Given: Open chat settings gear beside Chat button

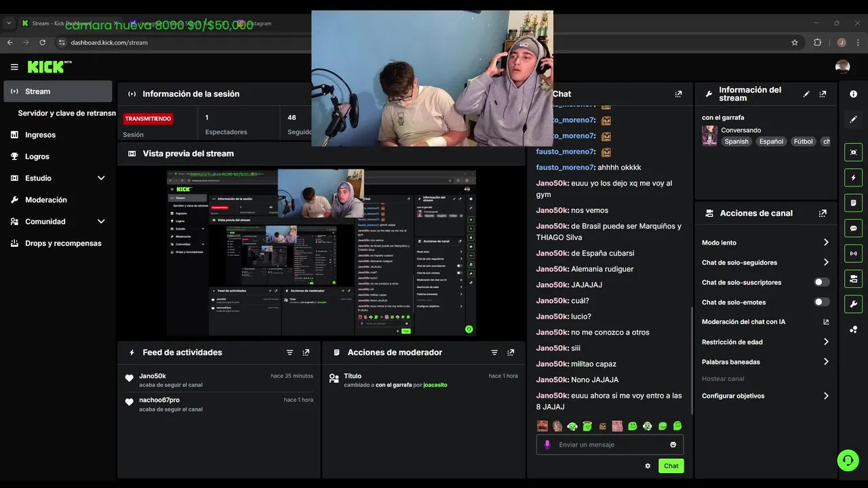Looking at the screenshot, I should pos(648,466).
